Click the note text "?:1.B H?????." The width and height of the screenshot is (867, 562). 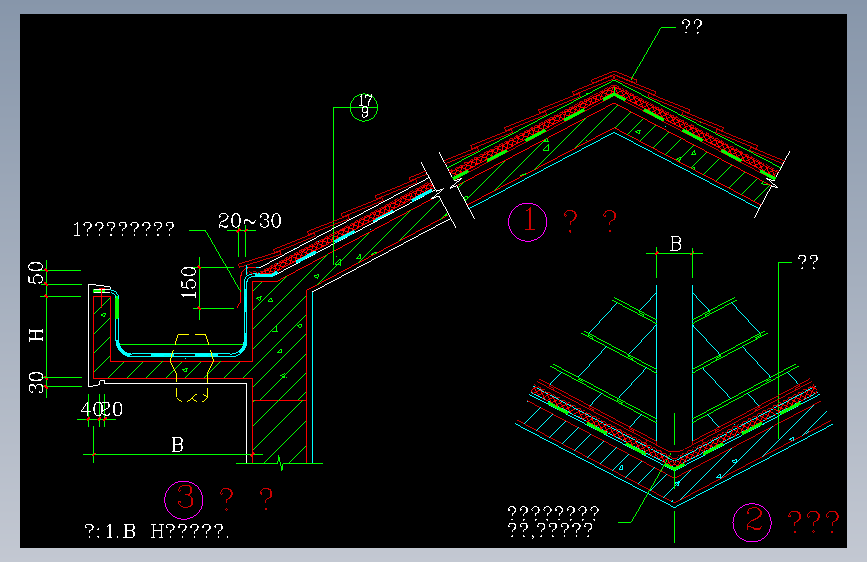coord(156,532)
